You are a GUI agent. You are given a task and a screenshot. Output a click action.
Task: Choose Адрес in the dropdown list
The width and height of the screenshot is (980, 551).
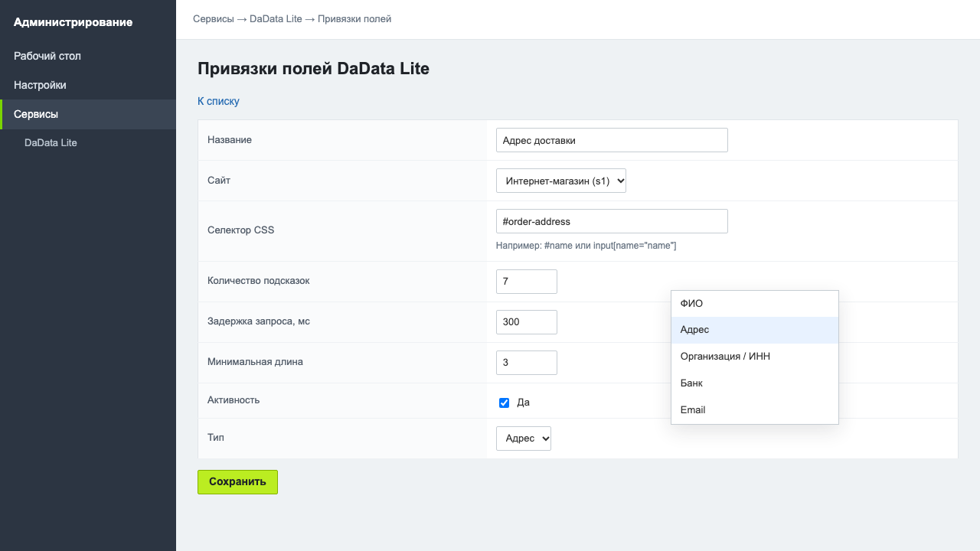[755, 330]
